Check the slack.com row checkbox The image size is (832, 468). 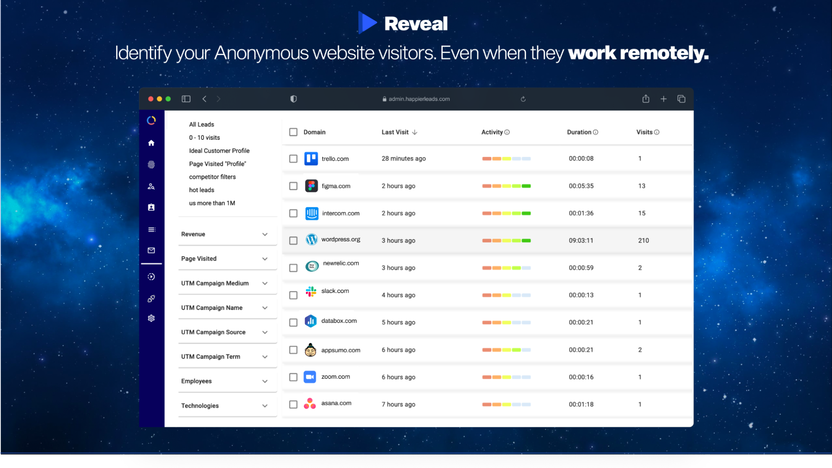pos(293,296)
